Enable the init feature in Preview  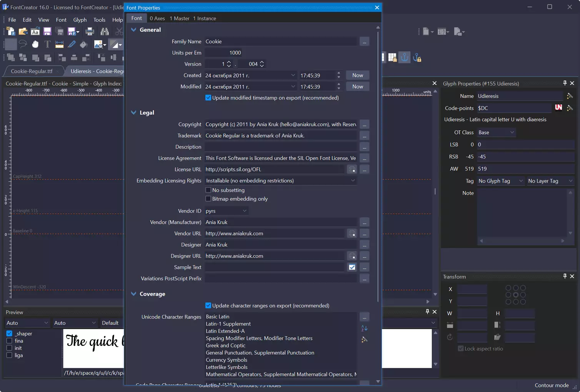pos(9,348)
